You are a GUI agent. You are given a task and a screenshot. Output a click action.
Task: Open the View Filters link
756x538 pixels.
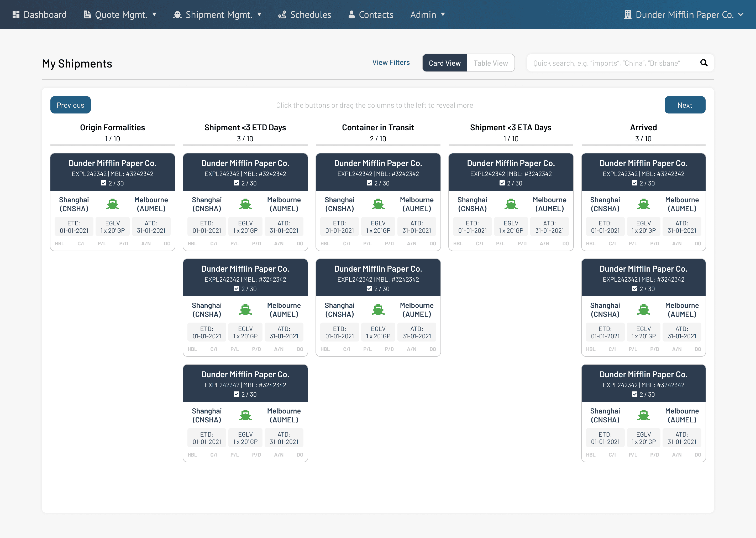(391, 62)
